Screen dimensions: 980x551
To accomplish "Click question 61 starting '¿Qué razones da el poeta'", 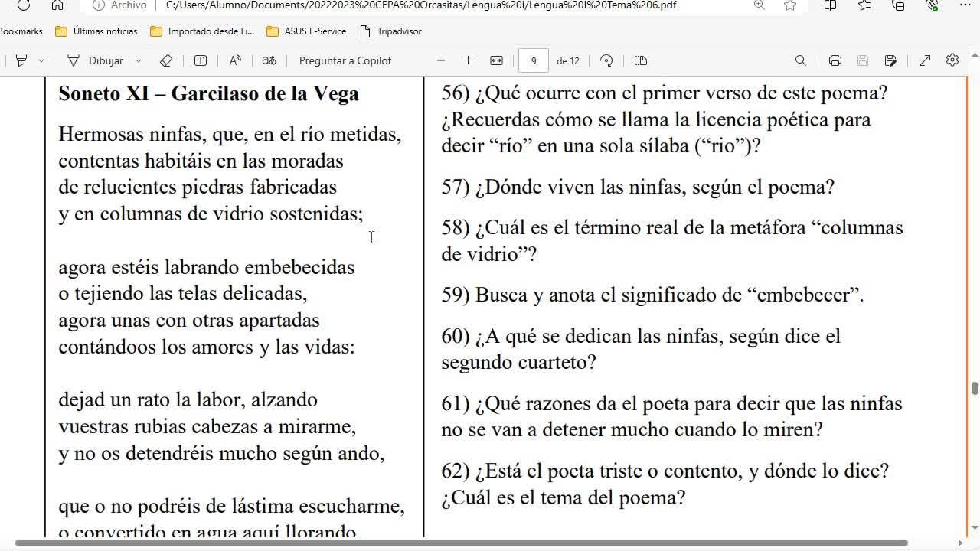I will coord(671,416).
